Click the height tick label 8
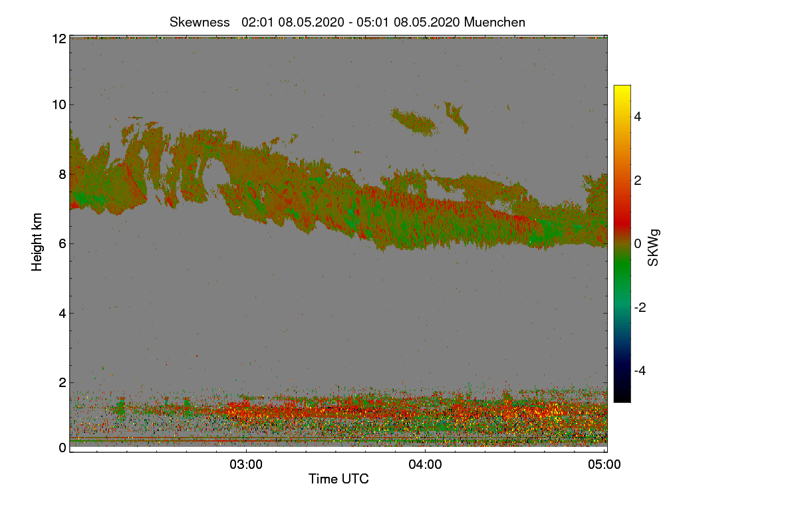The image size is (798, 532). [63, 174]
